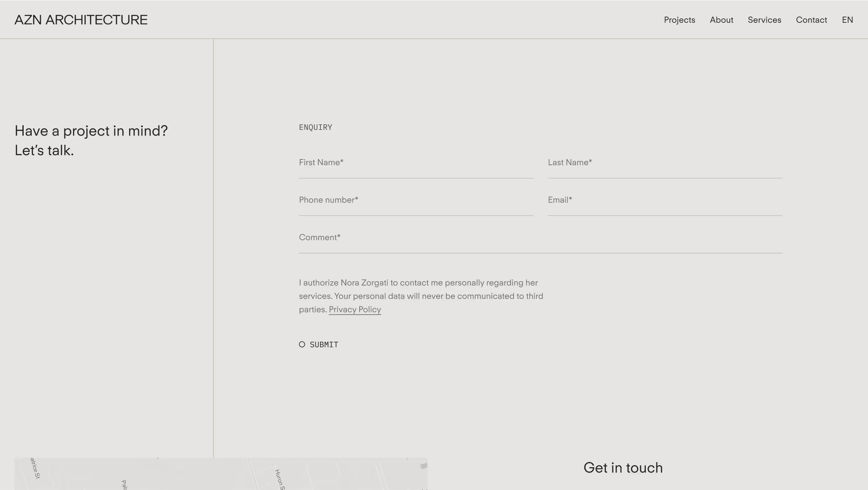Follow the Privacy Policy link
The height and width of the screenshot is (490, 868).
click(x=354, y=310)
